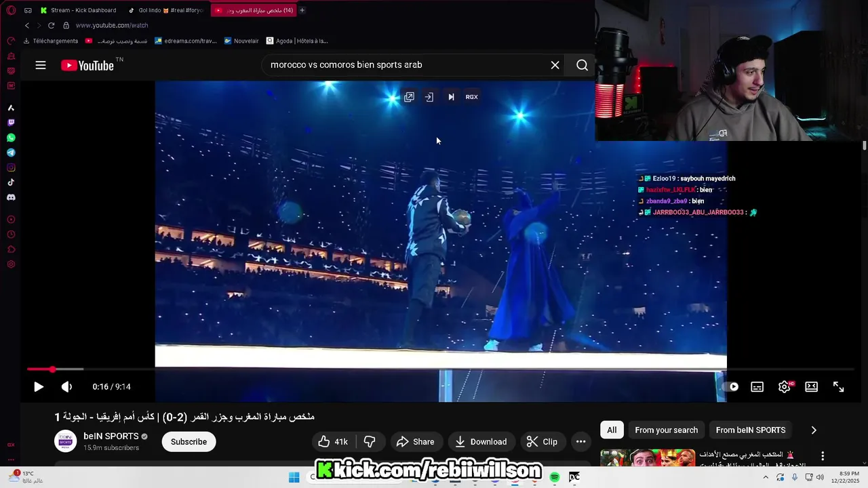Open the YouTube guide hamburger menu
Viewport: 868px width, 488px height.
coord(41,65)
